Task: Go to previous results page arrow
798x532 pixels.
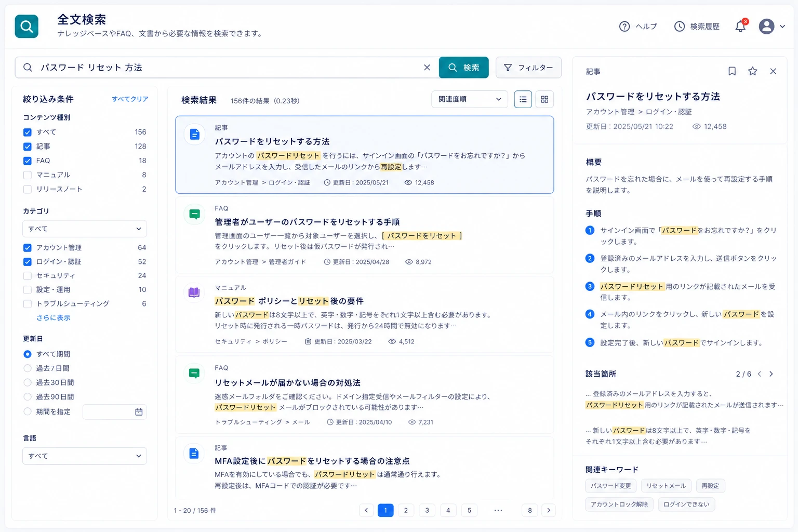Action: [x=366, y=510]
